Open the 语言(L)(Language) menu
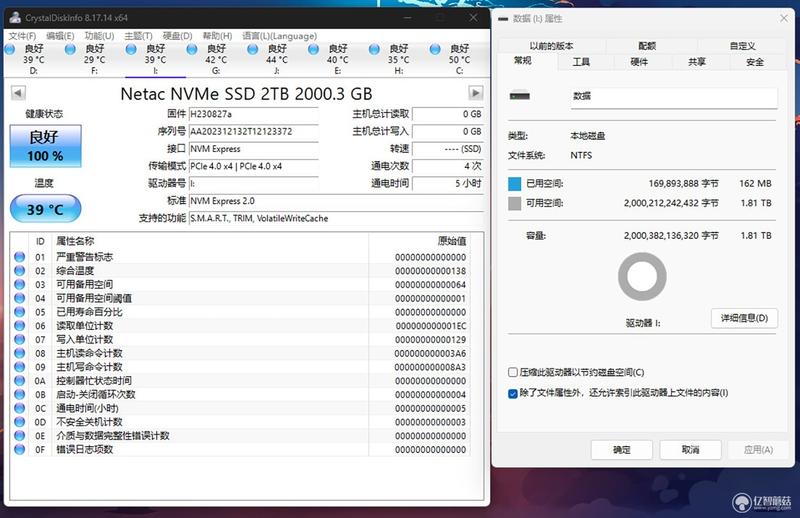 pos(279,36)
